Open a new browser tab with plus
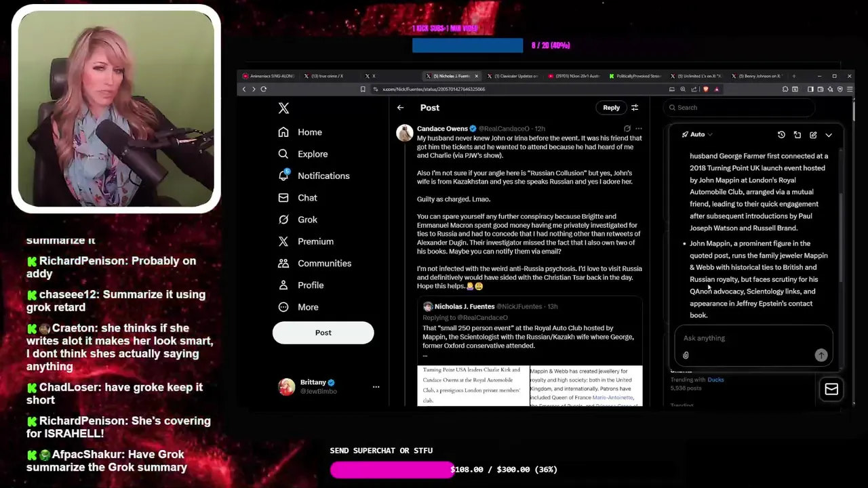This screenshot has height=488, width=868. [794, 76]
